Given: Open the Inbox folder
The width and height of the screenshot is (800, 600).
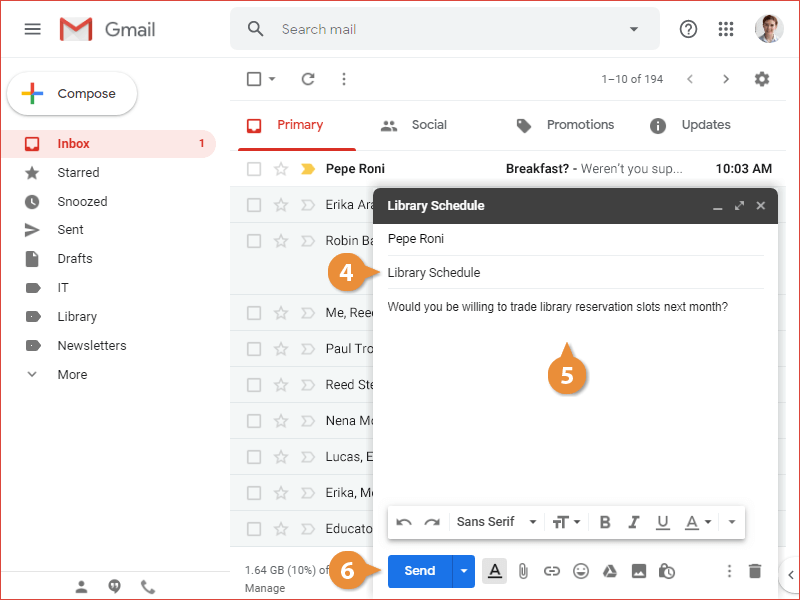Looking at the screenshot, I should point(109,144).
